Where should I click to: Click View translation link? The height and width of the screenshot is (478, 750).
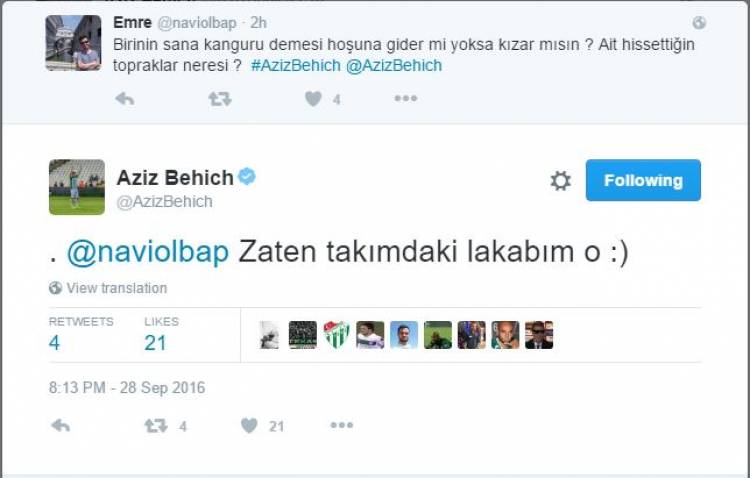(116, 288)
